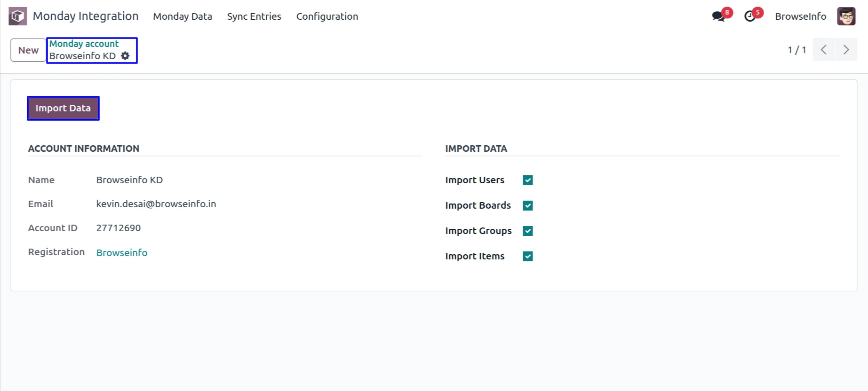Click the BrowseInfo company name in header

coord(800,16)
